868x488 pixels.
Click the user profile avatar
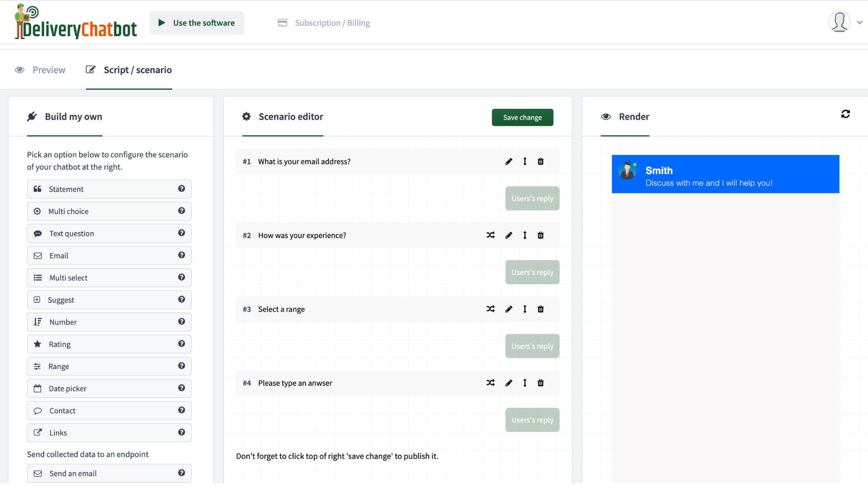pyautogui.click(x=839, y=22)
